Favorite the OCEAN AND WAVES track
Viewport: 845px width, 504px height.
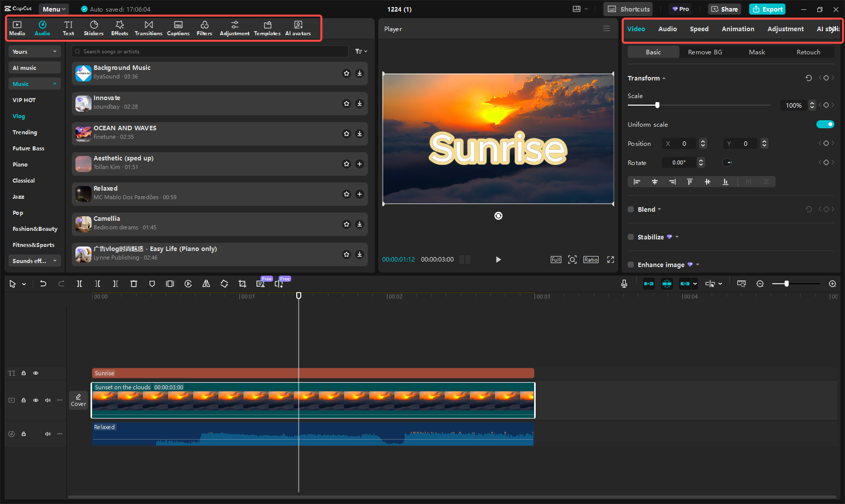pyautogui.click(x=347, y=134)
